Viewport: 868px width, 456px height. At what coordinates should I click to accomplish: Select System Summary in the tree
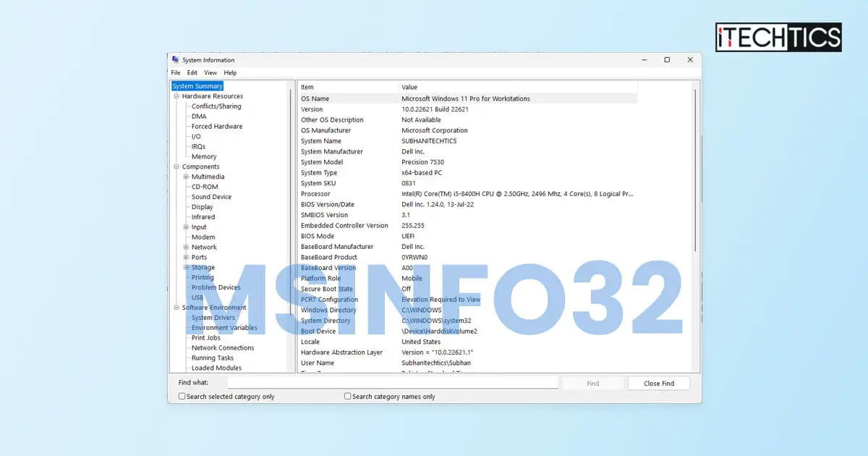pyautogui.click(x=197, y=85)
